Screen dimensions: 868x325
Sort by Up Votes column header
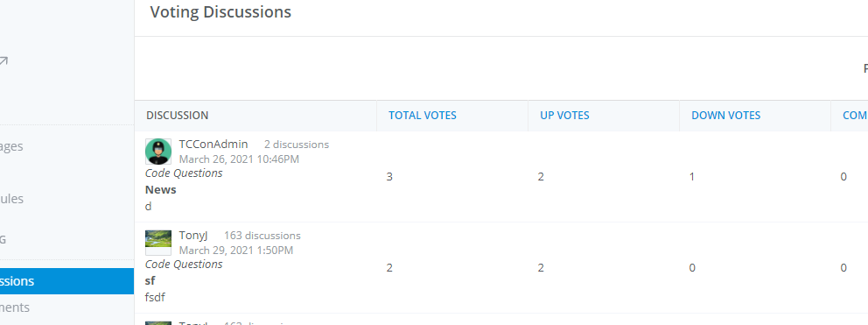564,116
